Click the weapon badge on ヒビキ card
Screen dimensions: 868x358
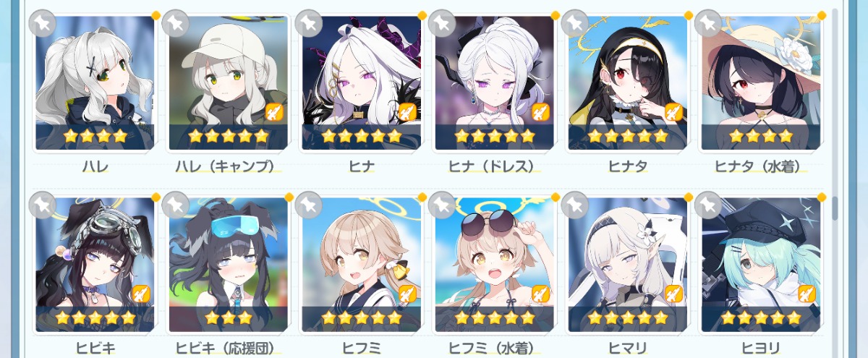(140, 294)
